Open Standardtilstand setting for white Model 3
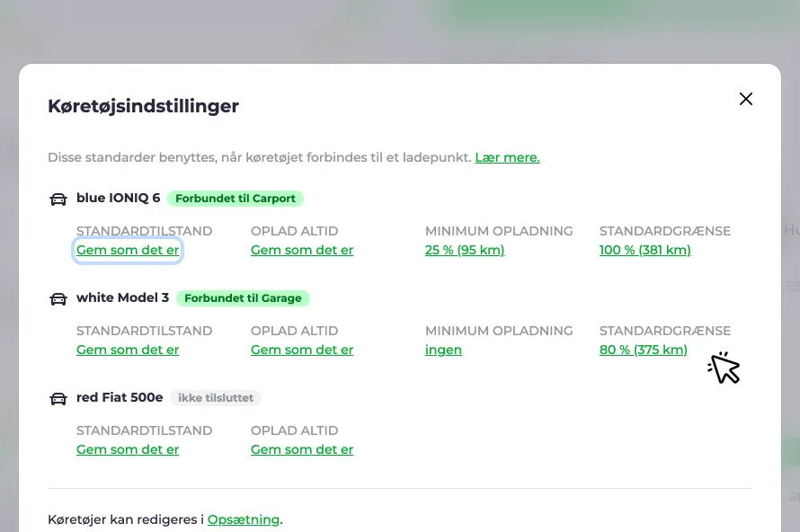Screen dimensions: 800x532 [x=128, y=350]
